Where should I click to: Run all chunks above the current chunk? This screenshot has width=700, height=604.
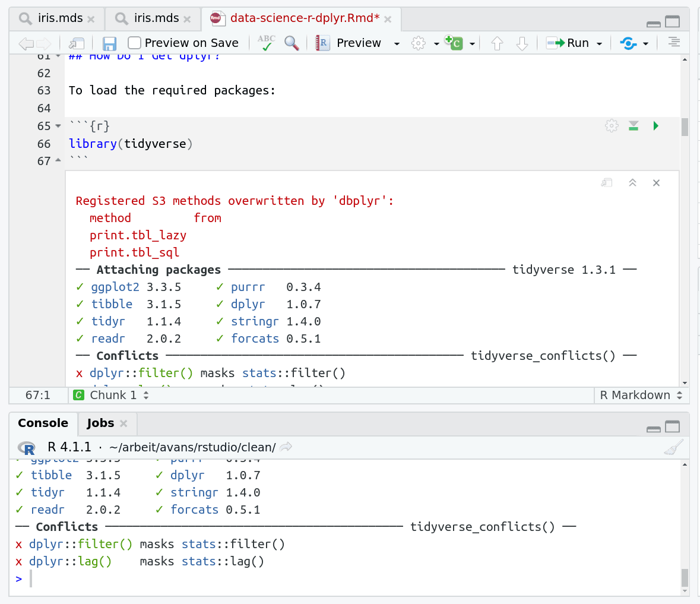point(633,125)
